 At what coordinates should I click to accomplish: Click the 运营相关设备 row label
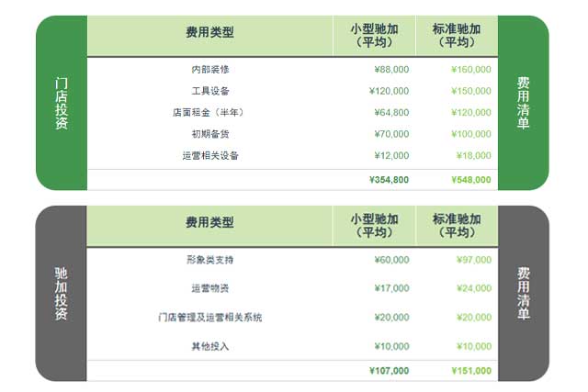[x=209, y=155]
